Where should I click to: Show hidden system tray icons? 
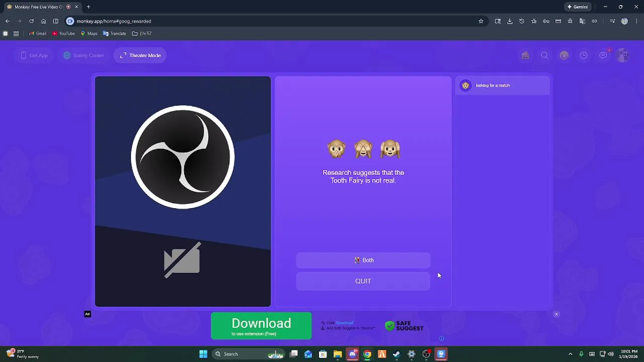570,354
